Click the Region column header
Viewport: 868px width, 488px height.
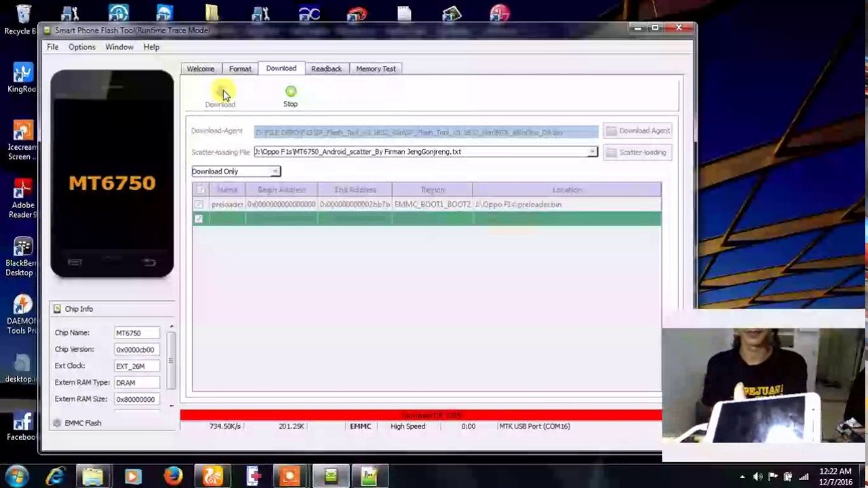(x=433, y=190)
